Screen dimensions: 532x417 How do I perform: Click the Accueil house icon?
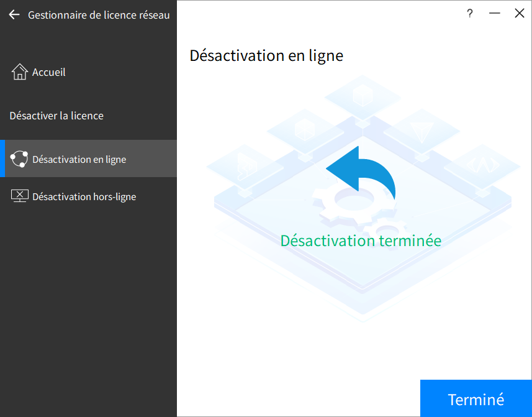[20, 72]
